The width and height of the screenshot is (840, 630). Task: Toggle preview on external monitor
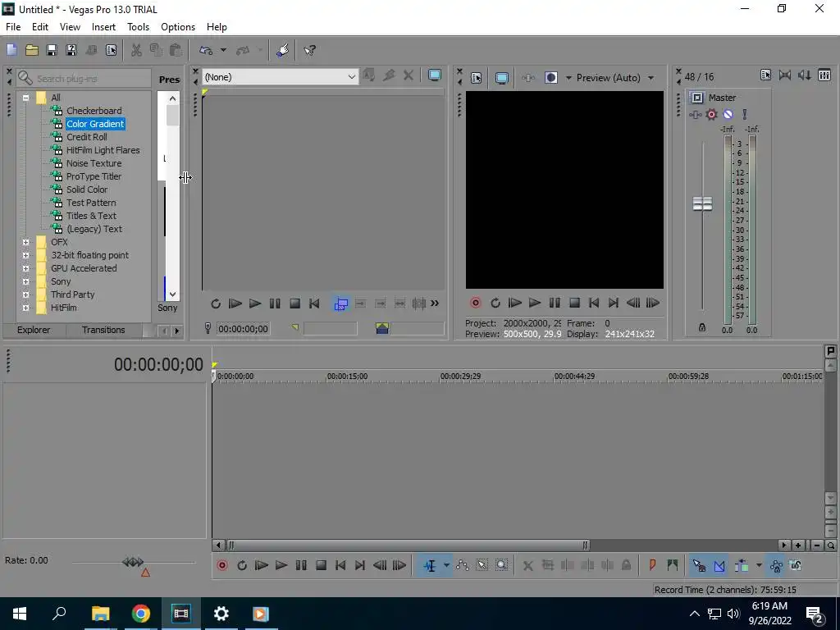pos(501,78)
